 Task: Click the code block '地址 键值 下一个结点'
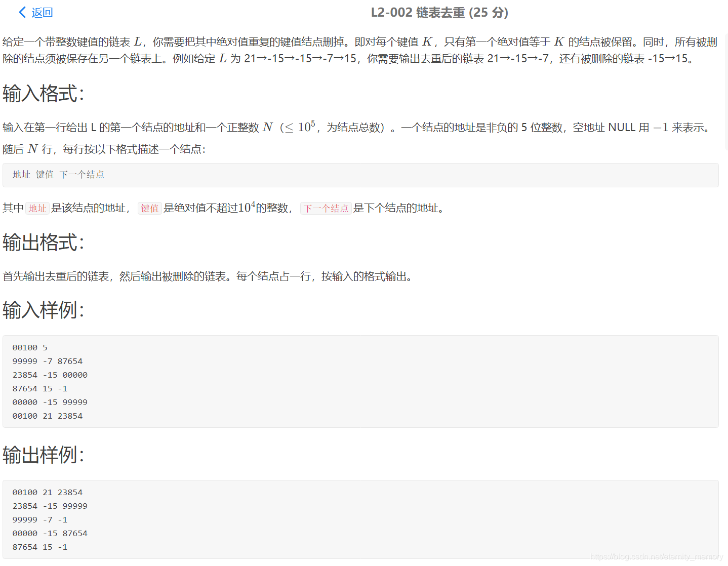tap(360, 175)
